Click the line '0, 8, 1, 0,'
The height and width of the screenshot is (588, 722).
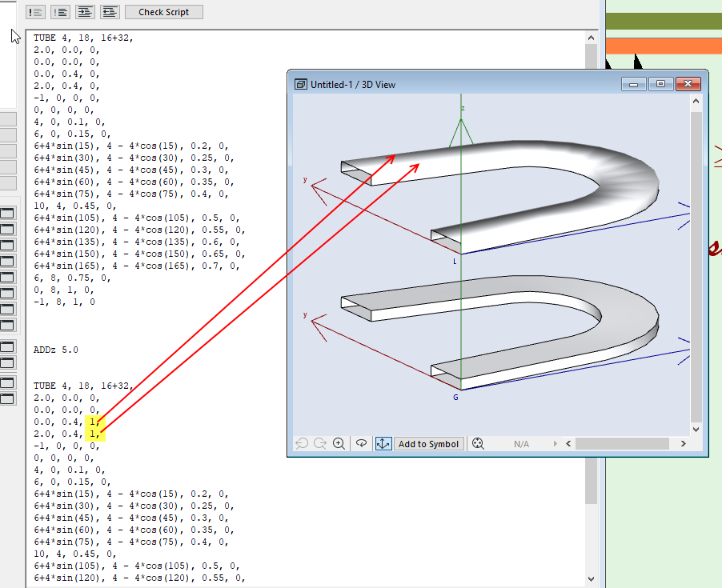click(64, 290)
